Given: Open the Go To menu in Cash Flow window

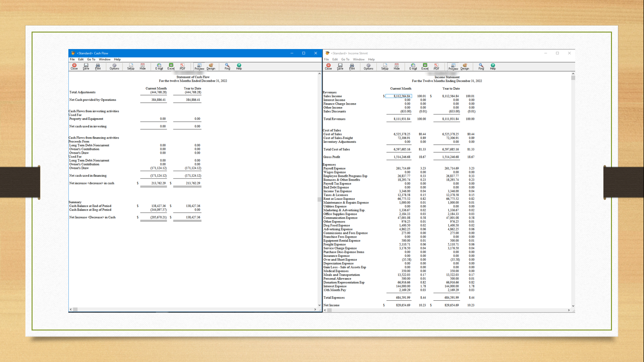Looking at the screenshot, I should tap(91, 59).
